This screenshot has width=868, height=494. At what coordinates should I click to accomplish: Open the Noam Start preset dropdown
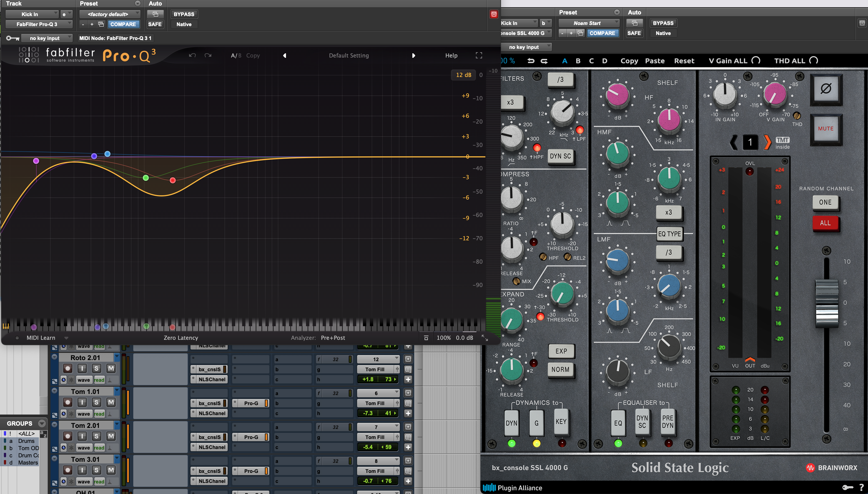coord(589,23)
